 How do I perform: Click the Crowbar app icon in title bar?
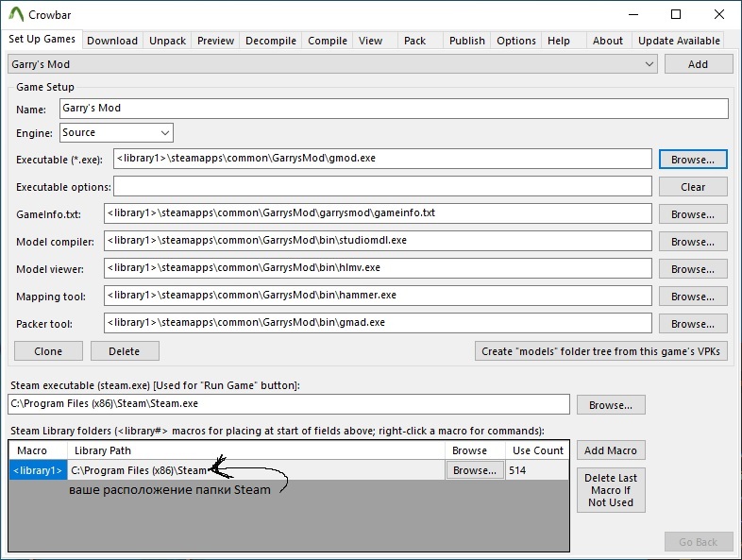(16, 15)
